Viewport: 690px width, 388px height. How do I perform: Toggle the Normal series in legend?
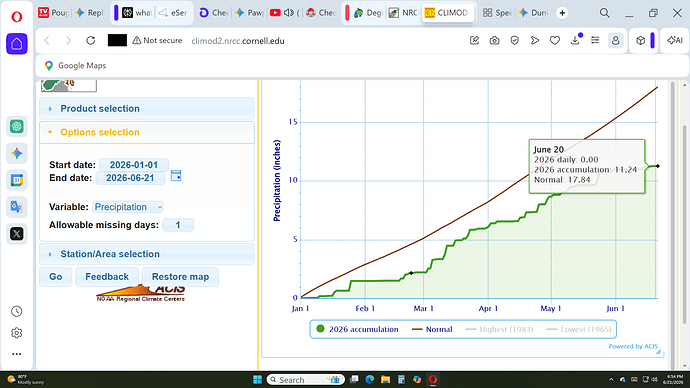pyautogui.click(x=432, y=329)
